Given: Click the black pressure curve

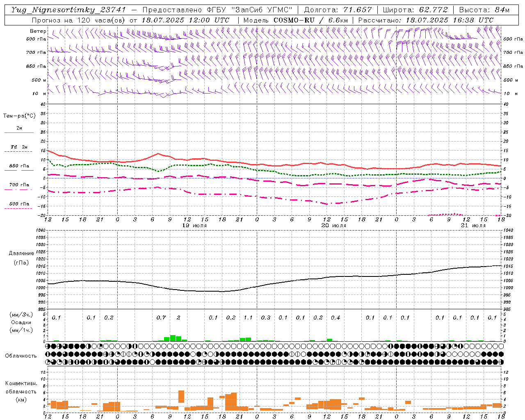Looking at the screenshot, I should (274, 283).
